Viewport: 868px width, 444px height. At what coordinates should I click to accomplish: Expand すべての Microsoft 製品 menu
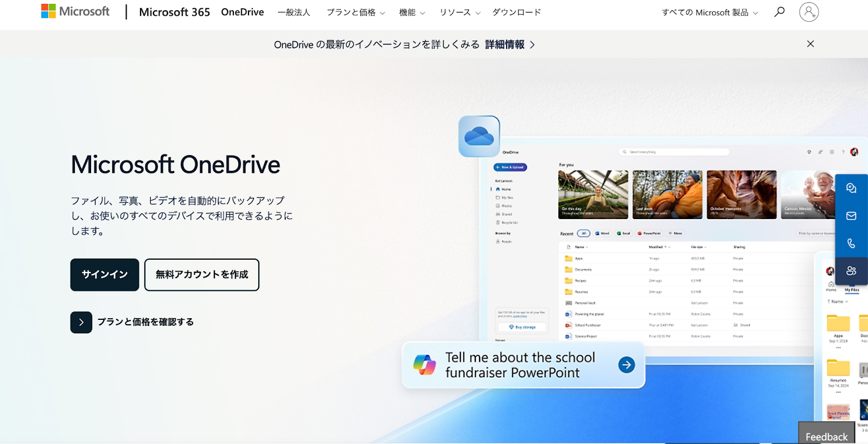coord(710,12)
